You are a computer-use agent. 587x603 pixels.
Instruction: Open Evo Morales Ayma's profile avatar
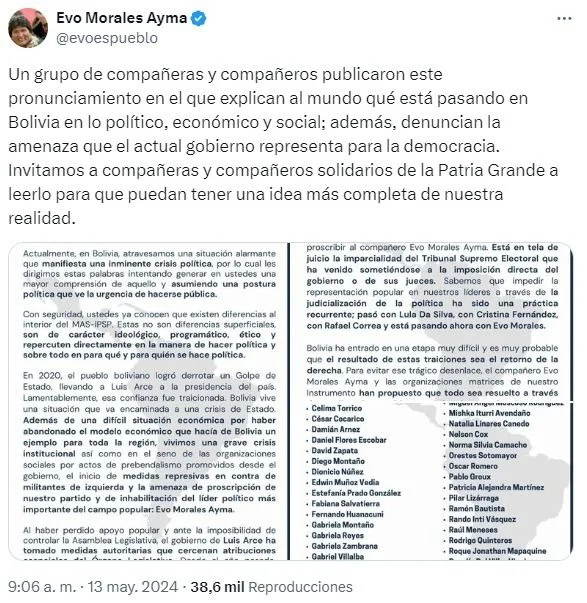(28, 28)
